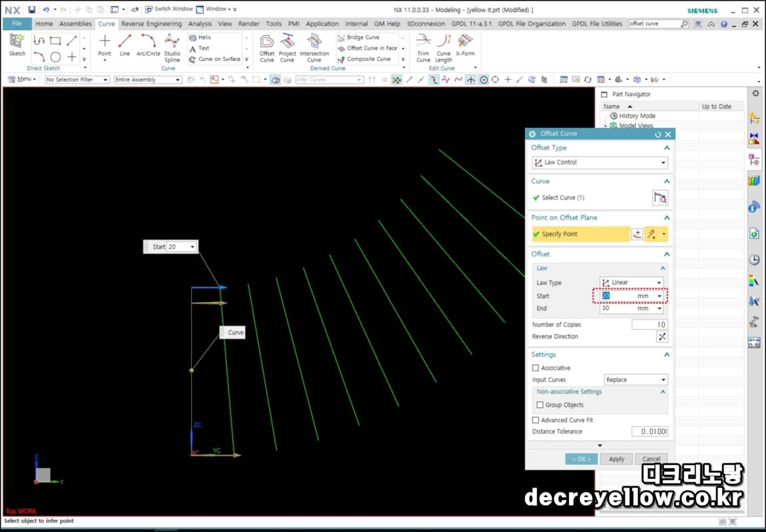Screen dimensions: 766x532
Task: Open the No Selection Filter dropdown
Action: tap(77, 80)
